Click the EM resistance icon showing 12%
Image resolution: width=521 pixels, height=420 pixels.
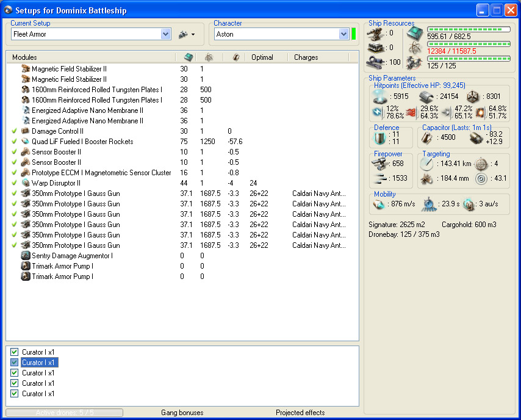click(378, 112)
